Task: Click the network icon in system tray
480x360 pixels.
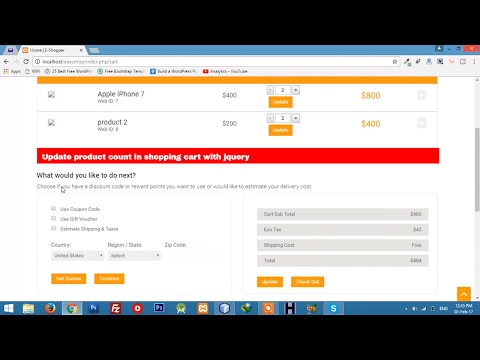Action: (x=424, y=309)
